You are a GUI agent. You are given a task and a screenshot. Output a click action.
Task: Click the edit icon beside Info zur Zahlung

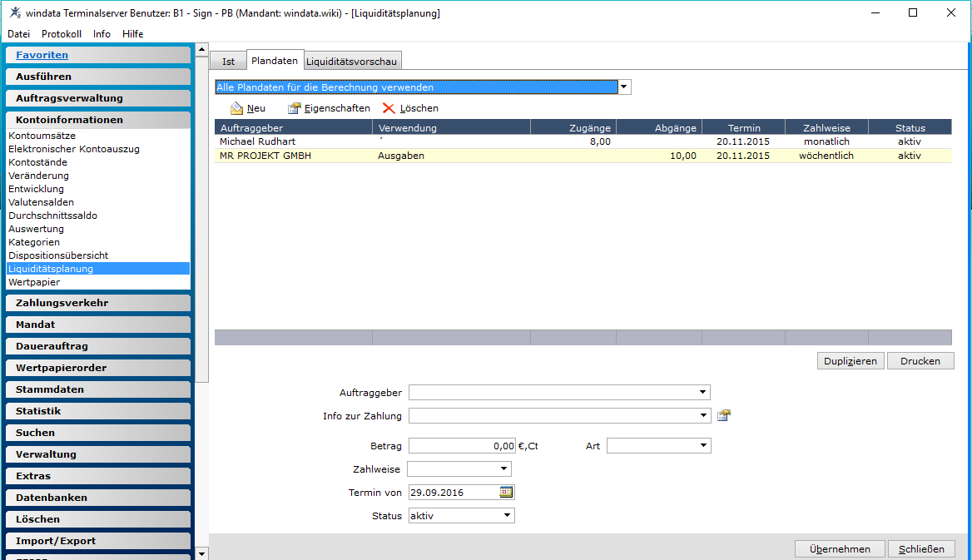(x=723, y=415)
